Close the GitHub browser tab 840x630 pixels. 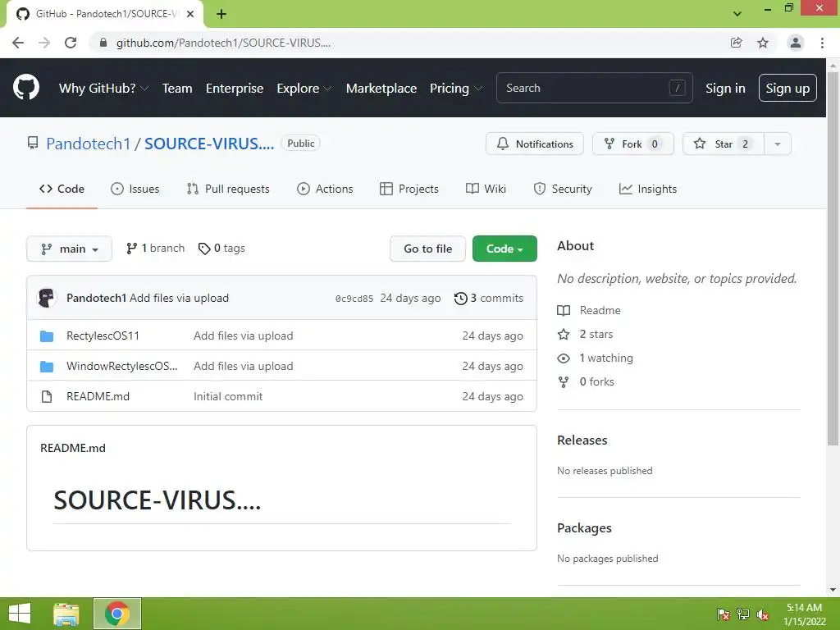coord(190,14)
